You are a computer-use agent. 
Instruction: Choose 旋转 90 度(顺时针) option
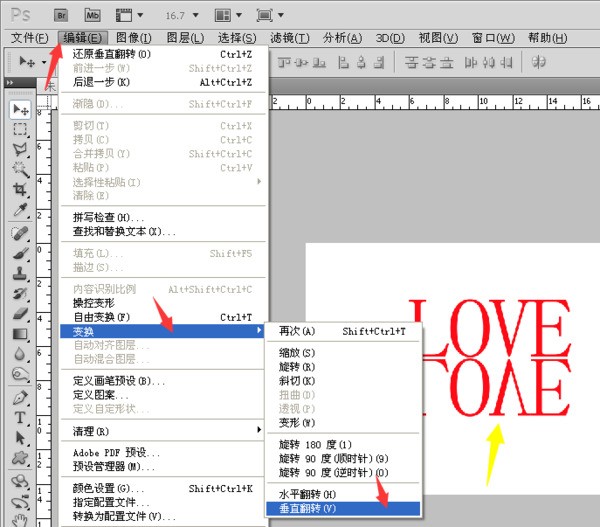click(343, 458)
